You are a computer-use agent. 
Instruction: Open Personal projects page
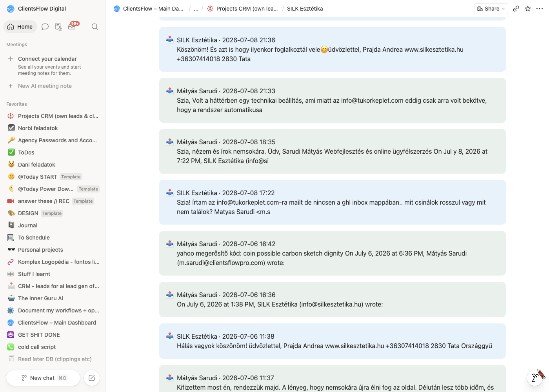click(53, 250)
